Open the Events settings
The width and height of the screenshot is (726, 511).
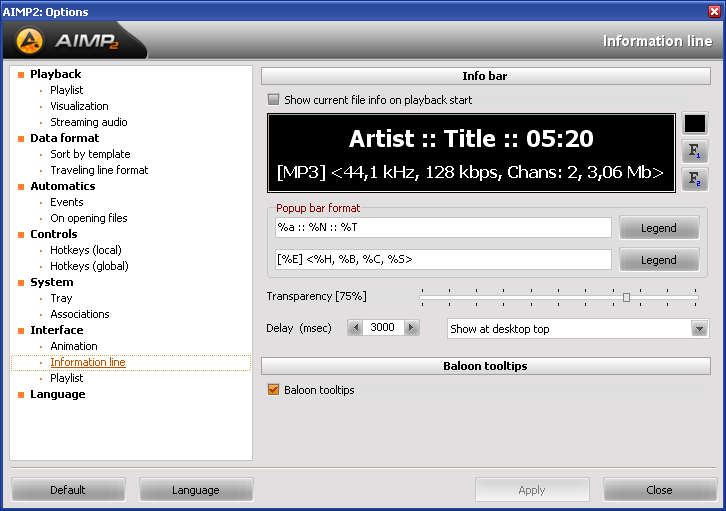(67, 202)
